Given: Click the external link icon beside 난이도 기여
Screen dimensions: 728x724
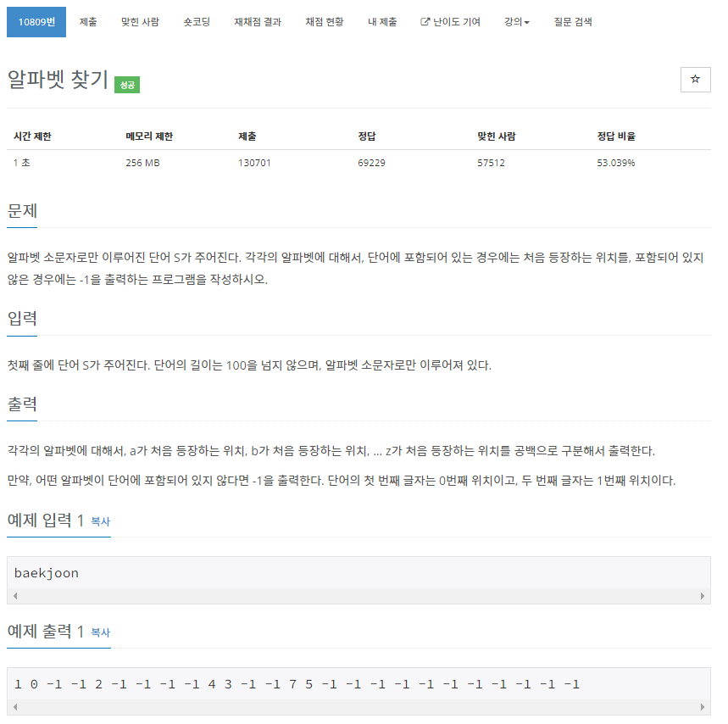Looking at the screenshot, I should [x=425, y=22].
